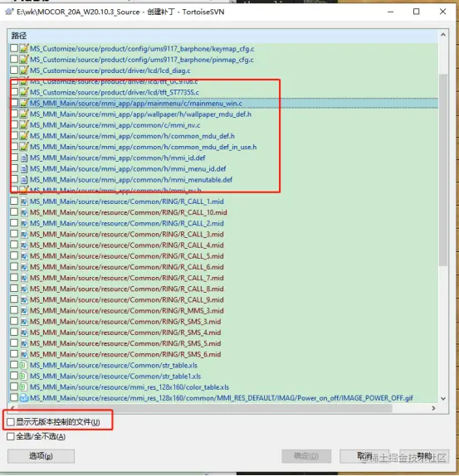Select row wallpaper_mdu_def.h path

click(x=140, y=114)
